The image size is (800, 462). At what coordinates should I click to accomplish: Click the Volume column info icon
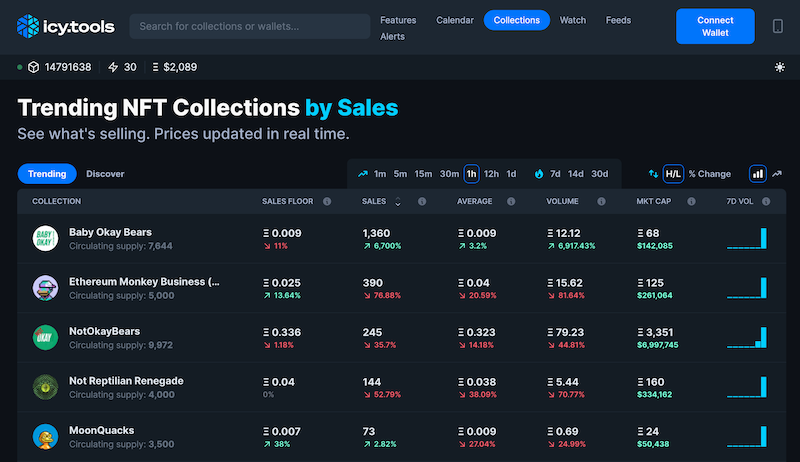[x=600, y=201]
